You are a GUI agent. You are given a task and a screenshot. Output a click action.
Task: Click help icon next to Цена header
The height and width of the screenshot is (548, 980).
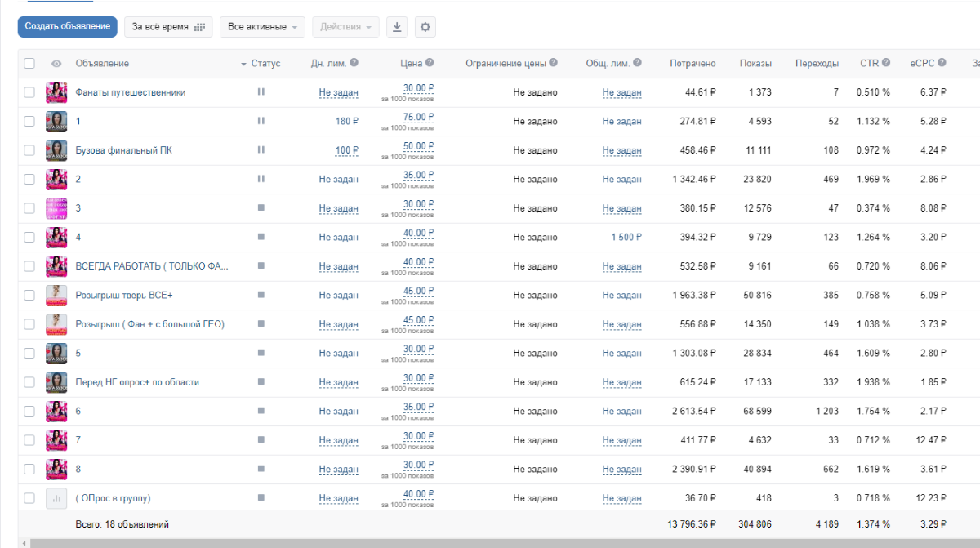click(x=430, y=63)
